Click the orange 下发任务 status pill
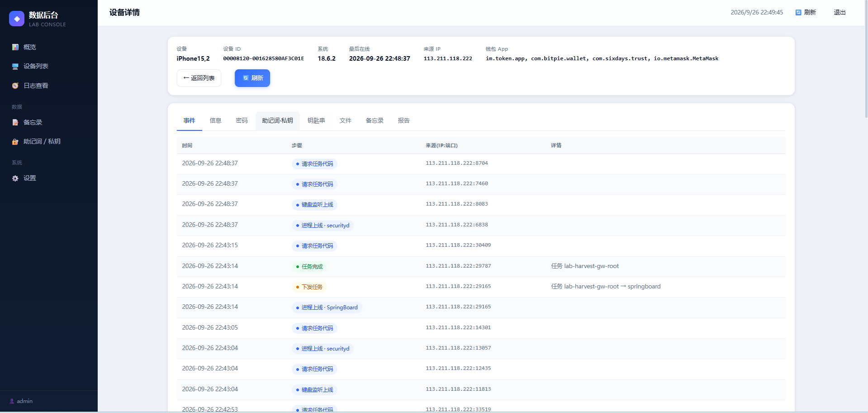This screenshot has width=868, height=413. pos(309,287)
